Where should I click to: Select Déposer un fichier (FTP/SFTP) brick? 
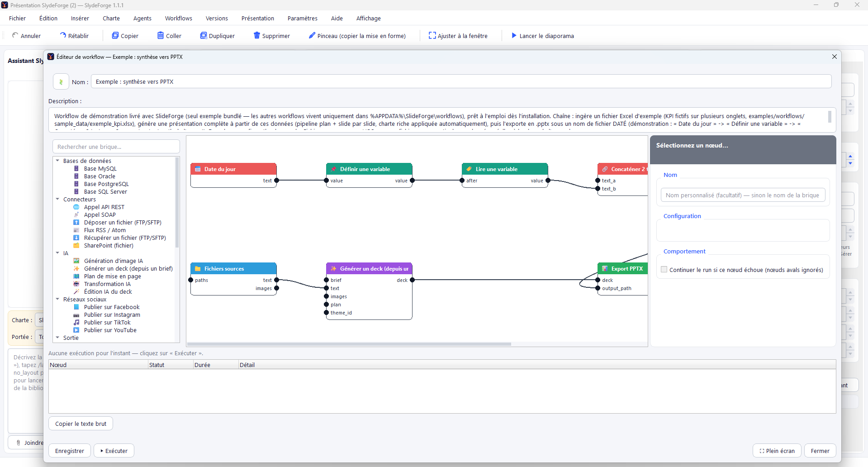(x=123, y=223)
